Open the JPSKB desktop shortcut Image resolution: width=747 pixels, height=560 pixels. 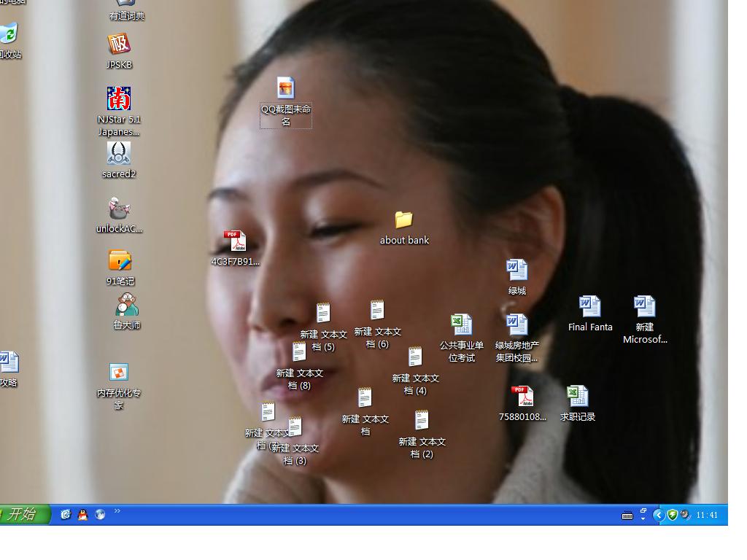pyautogui.click(x=119, y=45)
